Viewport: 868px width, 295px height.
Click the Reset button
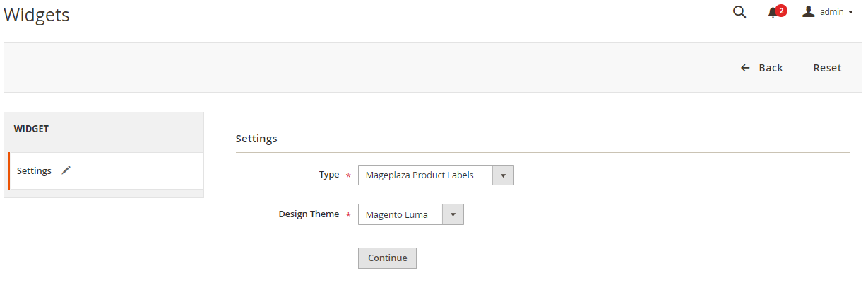(827, 68)
